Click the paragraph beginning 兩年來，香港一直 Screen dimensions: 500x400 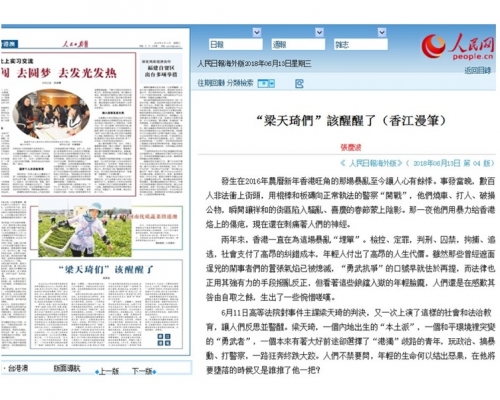click(350, 268)
